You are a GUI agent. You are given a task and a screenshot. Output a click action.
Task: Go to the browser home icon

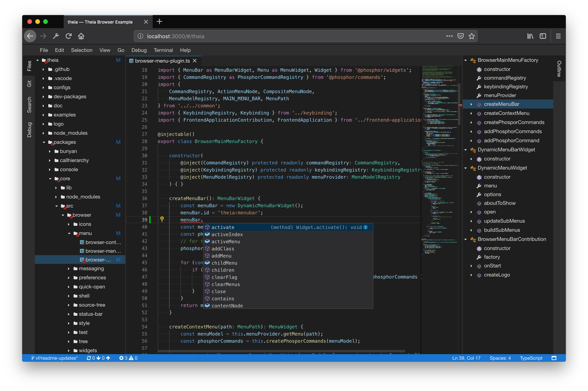coord(81,36)
